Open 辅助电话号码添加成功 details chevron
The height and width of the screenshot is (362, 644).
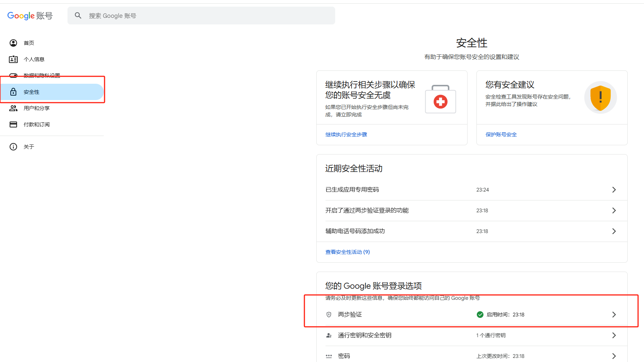click(614, 231)
